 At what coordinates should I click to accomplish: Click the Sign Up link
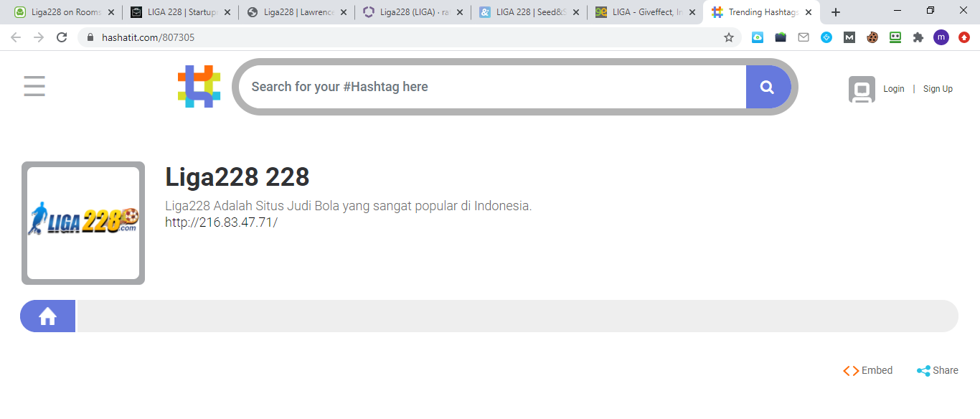[x=938, y=89]
